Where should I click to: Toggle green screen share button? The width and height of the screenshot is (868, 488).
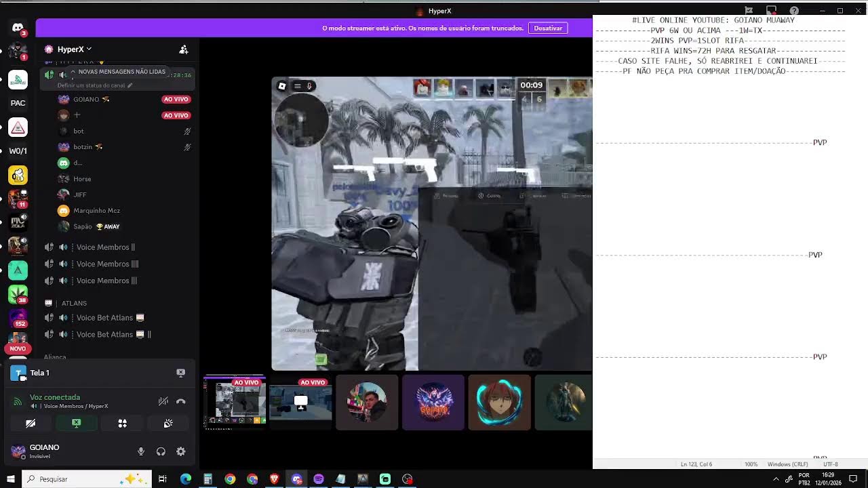coord(77,423)
